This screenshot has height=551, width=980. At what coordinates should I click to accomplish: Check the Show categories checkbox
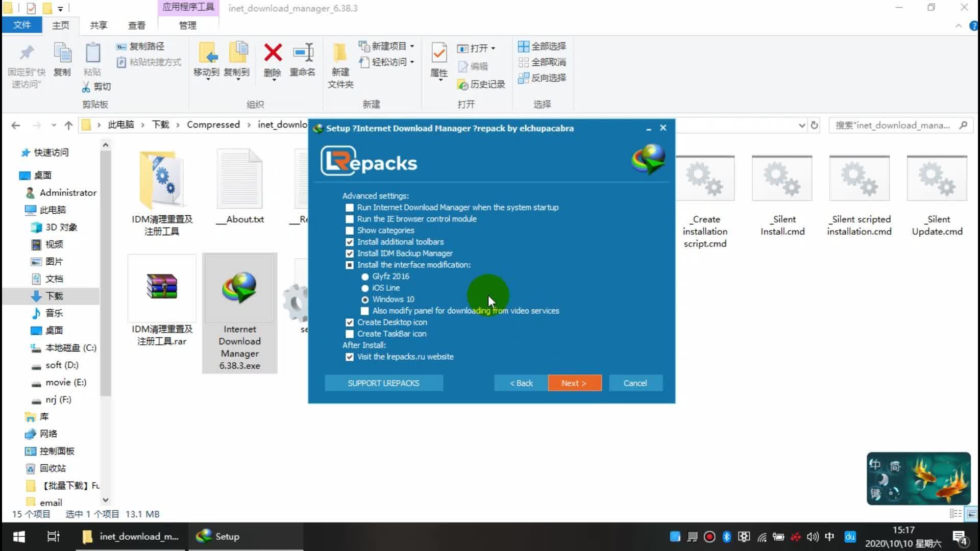pyautogui.click(x=350, y=231)
